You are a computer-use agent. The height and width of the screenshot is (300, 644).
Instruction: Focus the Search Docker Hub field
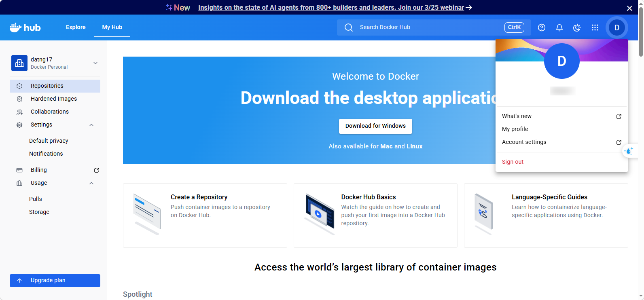coord(434,27)
